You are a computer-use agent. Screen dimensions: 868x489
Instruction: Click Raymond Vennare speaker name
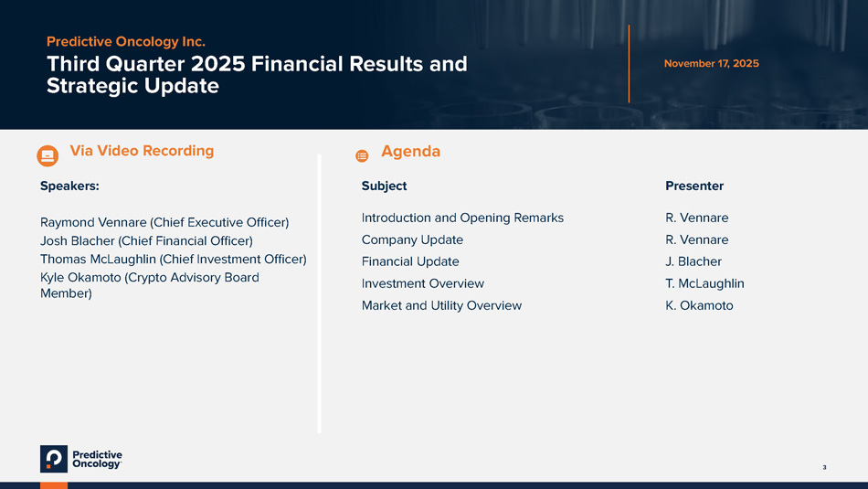coord(164,222)
